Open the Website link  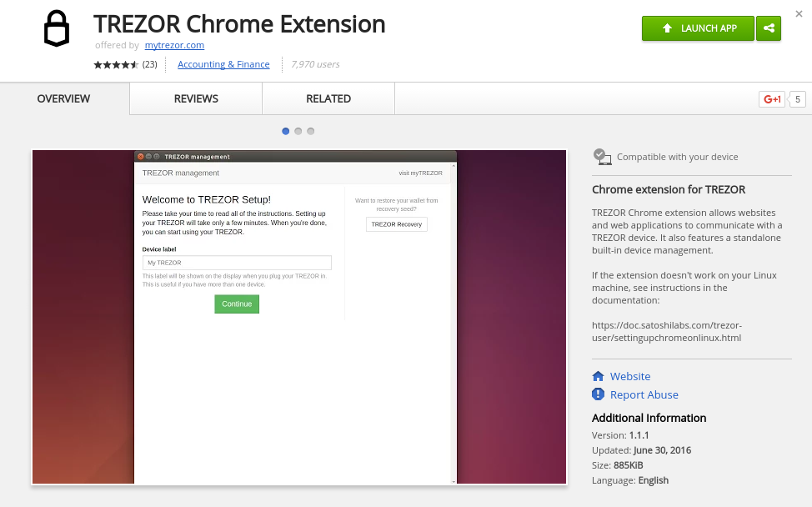tap(629, 376)
